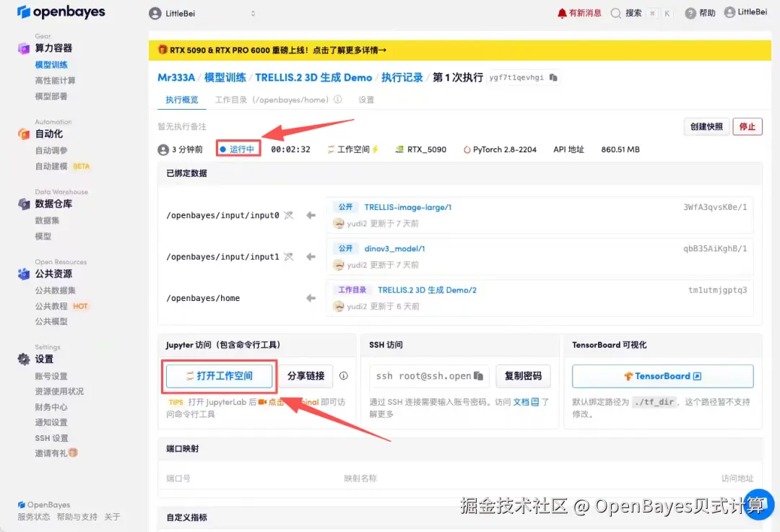Screen dimensions: 780x532
Task: Open 公共资源 sidebar section
Action: [53, 274]
